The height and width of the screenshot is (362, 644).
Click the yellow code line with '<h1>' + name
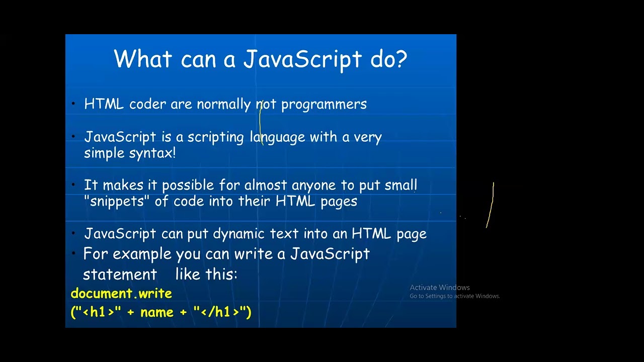[161, 312]
